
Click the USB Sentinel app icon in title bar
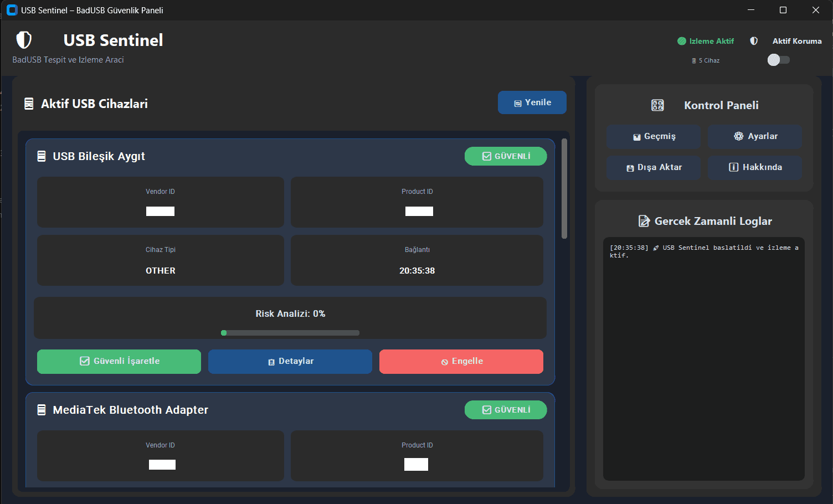(12, 10)
